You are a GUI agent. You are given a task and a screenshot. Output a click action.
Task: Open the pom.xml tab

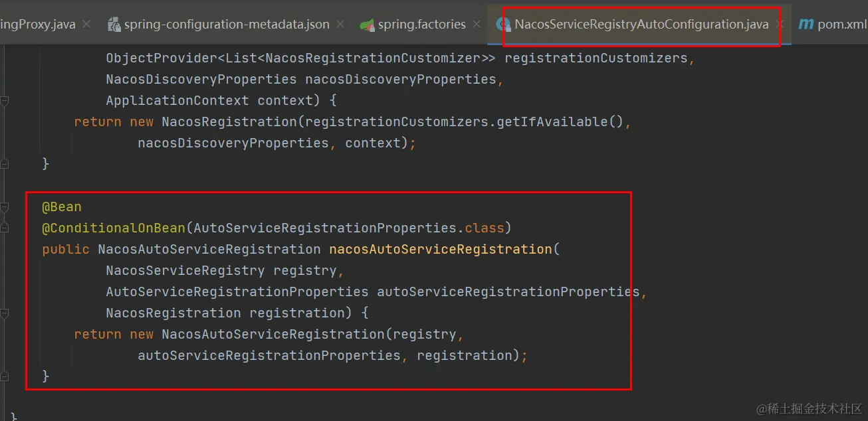tap(842, 25)
